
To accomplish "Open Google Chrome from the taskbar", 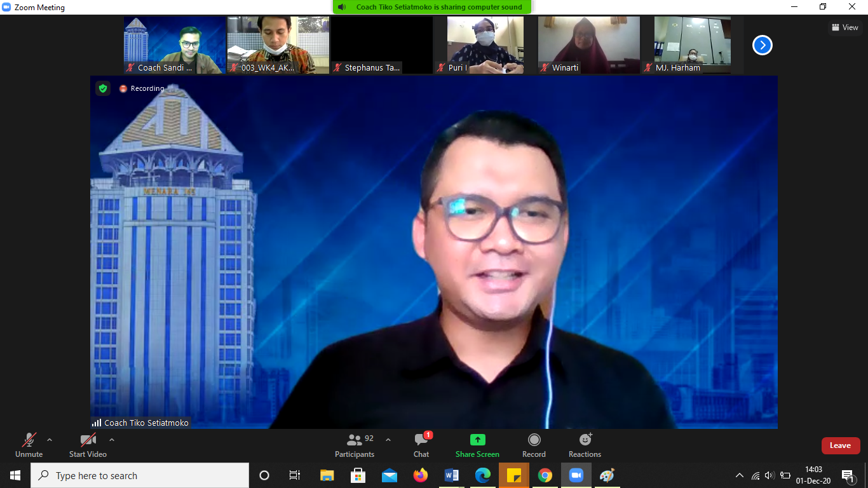I will coord(545,475).
